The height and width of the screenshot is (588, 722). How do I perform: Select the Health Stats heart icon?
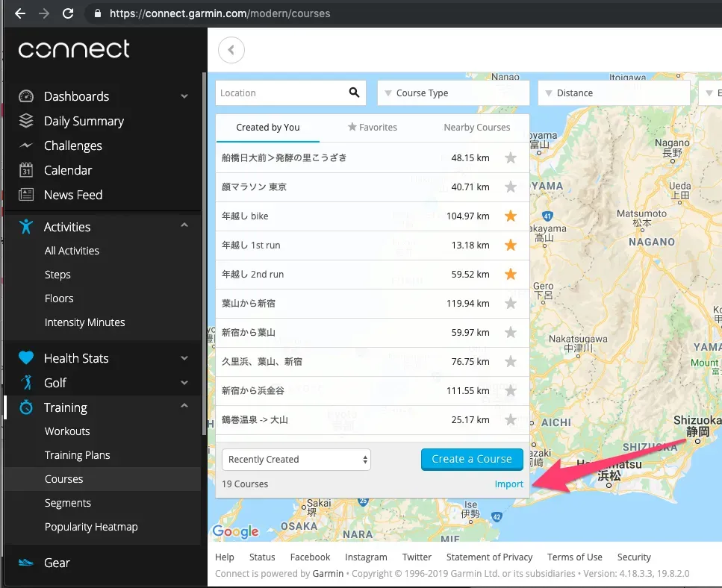pos(25,357)
